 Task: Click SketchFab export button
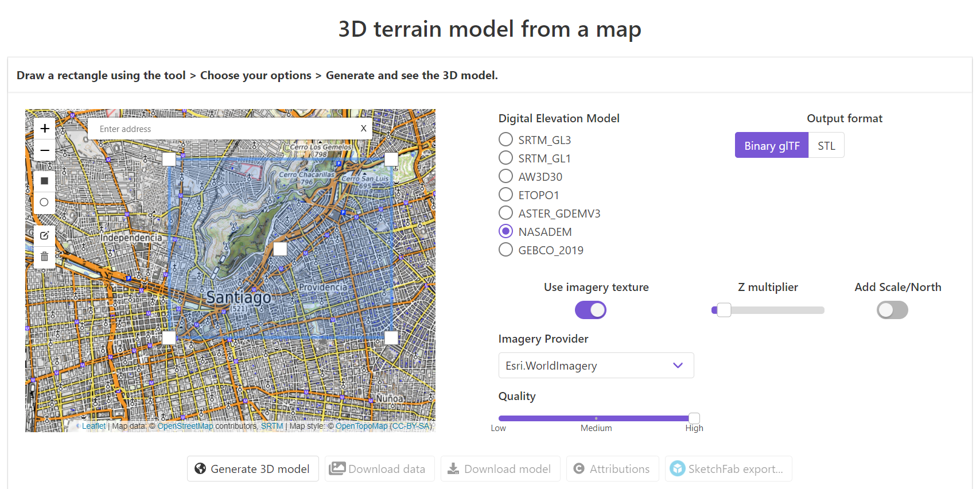tap(728, 468)
